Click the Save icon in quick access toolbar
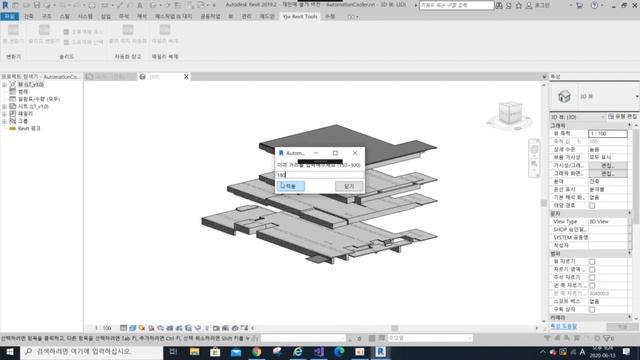Image resolution: width=640 pixels, height=360 pixels. [37, 5]
